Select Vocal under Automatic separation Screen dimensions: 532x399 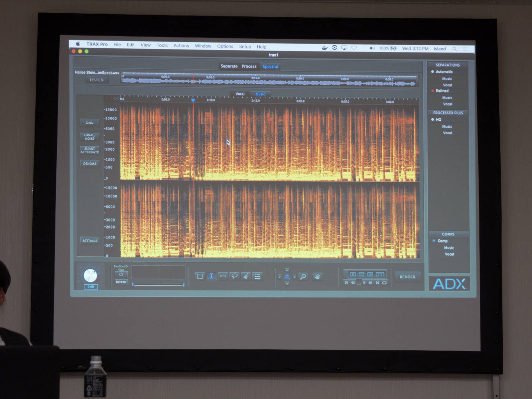[x=447, y=85]
